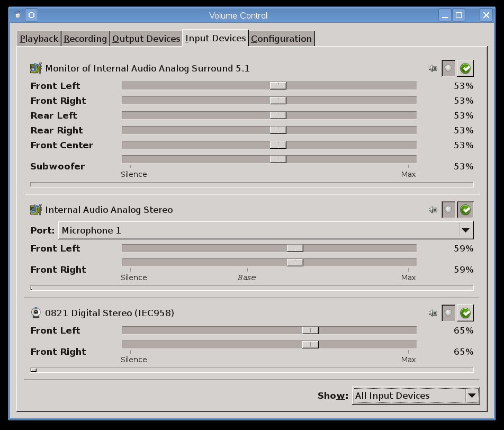The width and height of the screenshot is (504, 430).
Task: Toggle lock channels for Monitor of Internal Audio Surround 5.1
Action: pyautogui.click(x=448, y=68)
